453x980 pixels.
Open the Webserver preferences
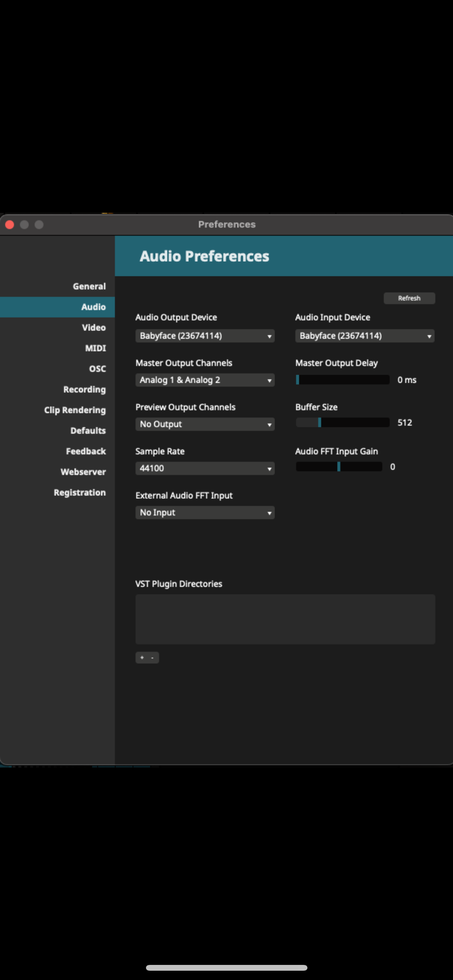point(83,472)
